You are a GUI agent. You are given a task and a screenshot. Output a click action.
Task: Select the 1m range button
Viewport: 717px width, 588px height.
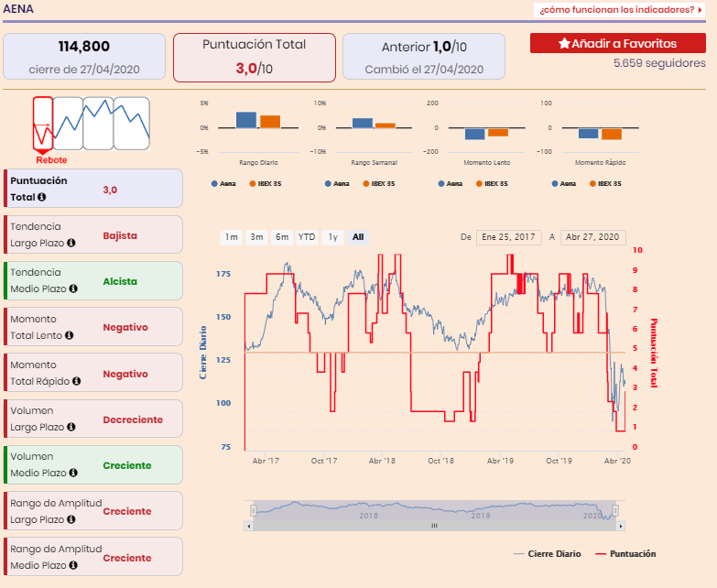coord(232,237)
